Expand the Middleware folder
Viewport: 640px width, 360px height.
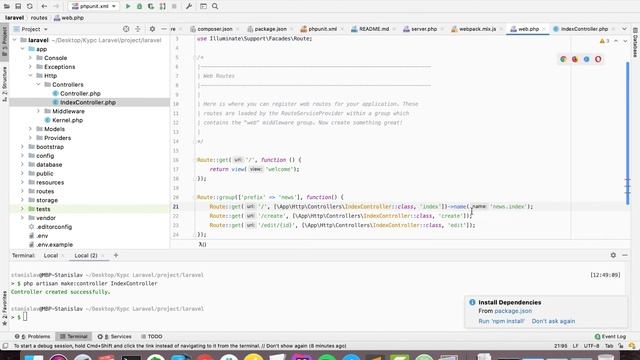(x=38, y=111)
